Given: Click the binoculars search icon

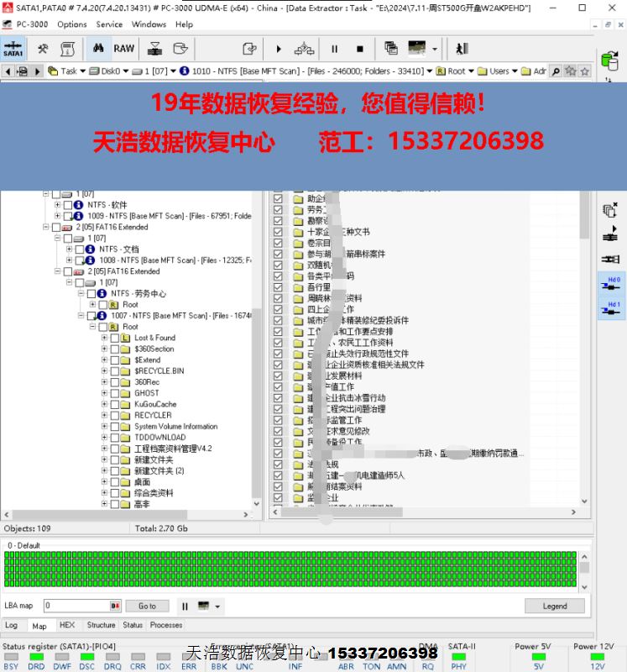Looking at the screenshot, I should click(x=97, y=49).
